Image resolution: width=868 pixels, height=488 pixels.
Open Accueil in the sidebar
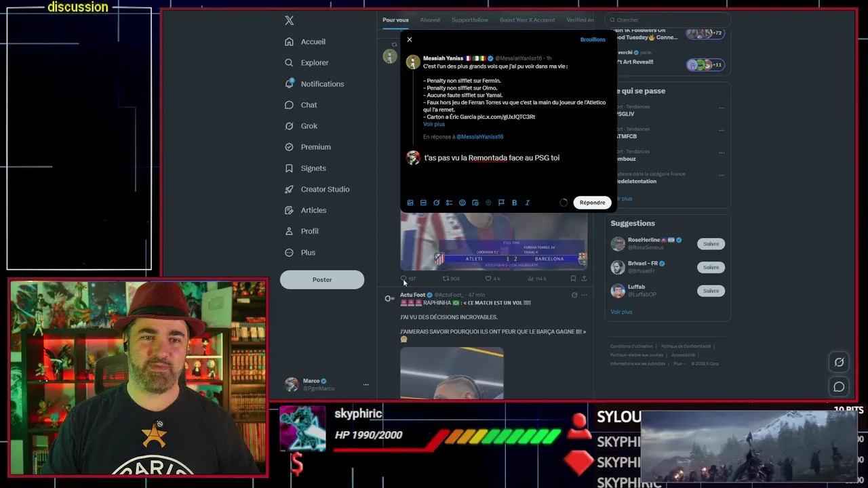click(306, 41)
